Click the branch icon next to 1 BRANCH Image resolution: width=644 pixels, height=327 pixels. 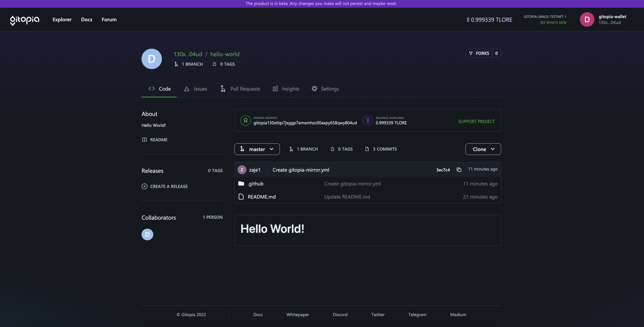[176, 64]
